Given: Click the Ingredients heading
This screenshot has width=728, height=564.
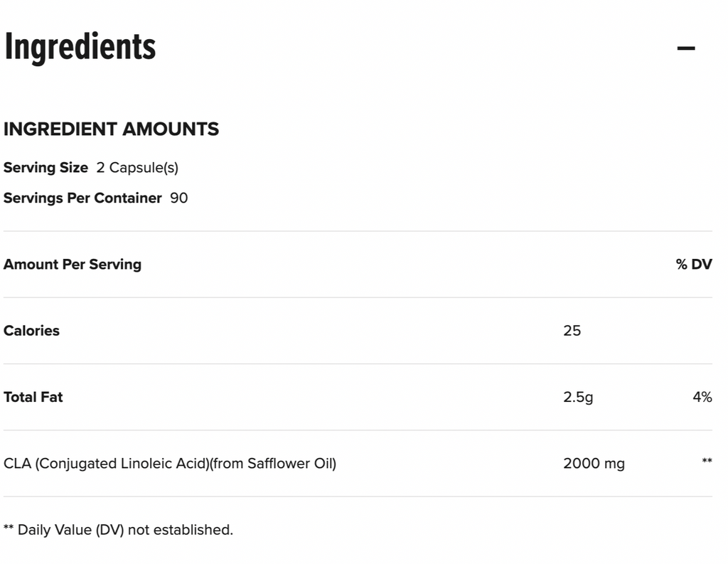Looking at the screenshot, I should click(x=80, y=48).
